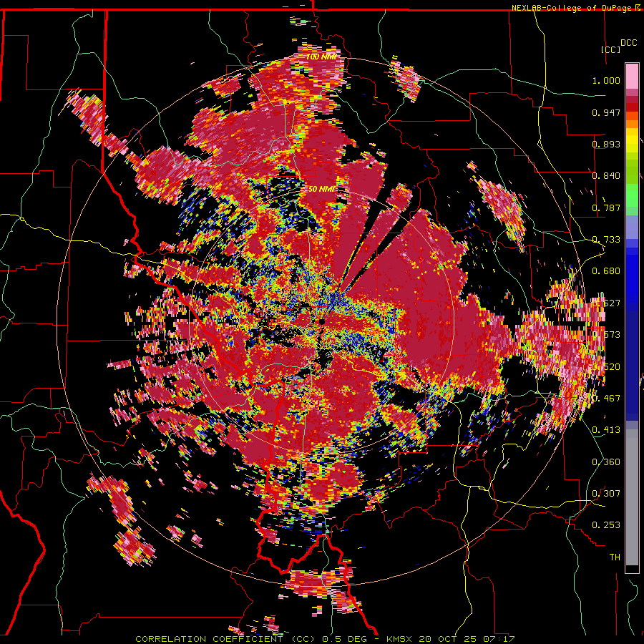Click the 0.840 legend value

tap(606, 176)
